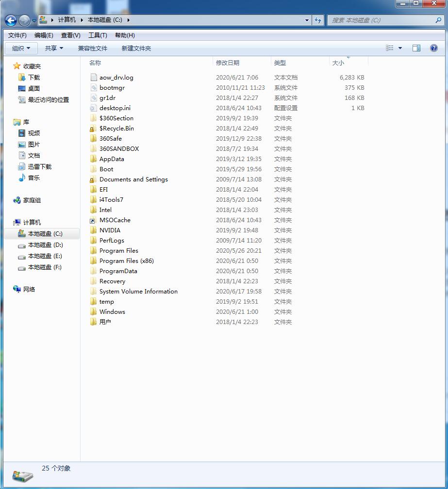Select the ProgramData folder name
448x489 pixels.
[118, 271]
